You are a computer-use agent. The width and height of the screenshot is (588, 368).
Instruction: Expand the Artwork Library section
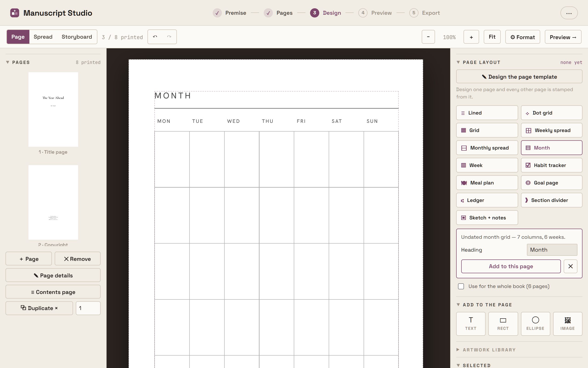click(x=458, y=350)
